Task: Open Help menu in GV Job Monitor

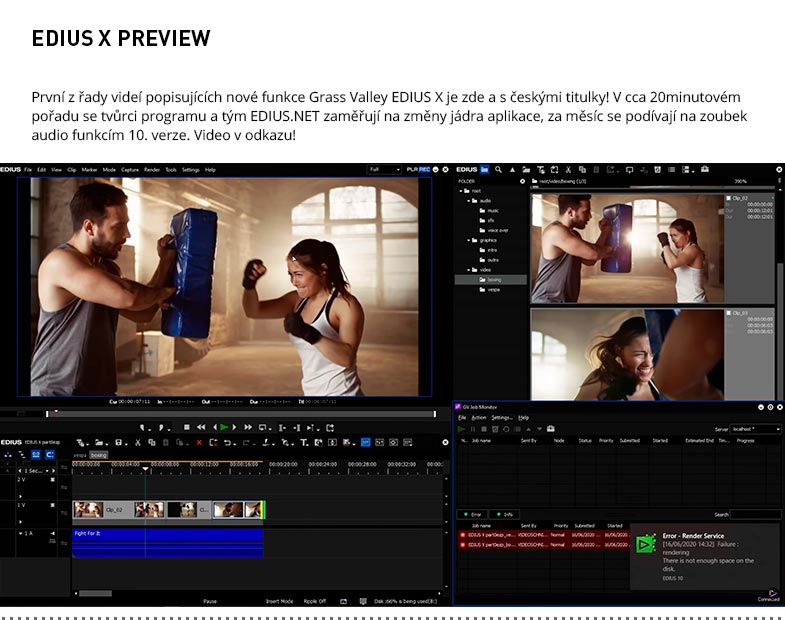Action: [523, 418]
